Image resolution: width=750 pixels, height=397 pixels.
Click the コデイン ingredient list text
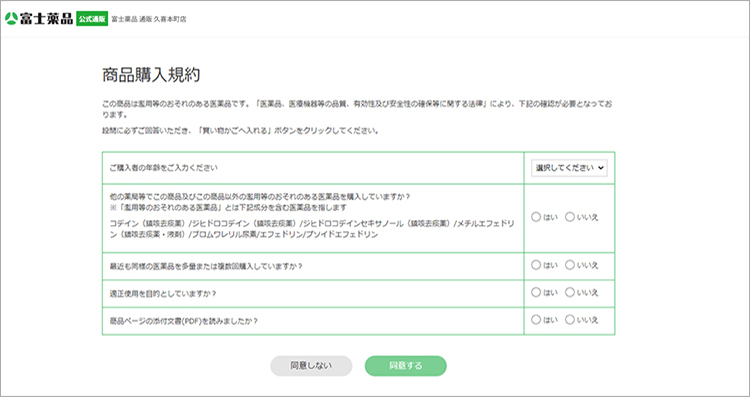312,229
